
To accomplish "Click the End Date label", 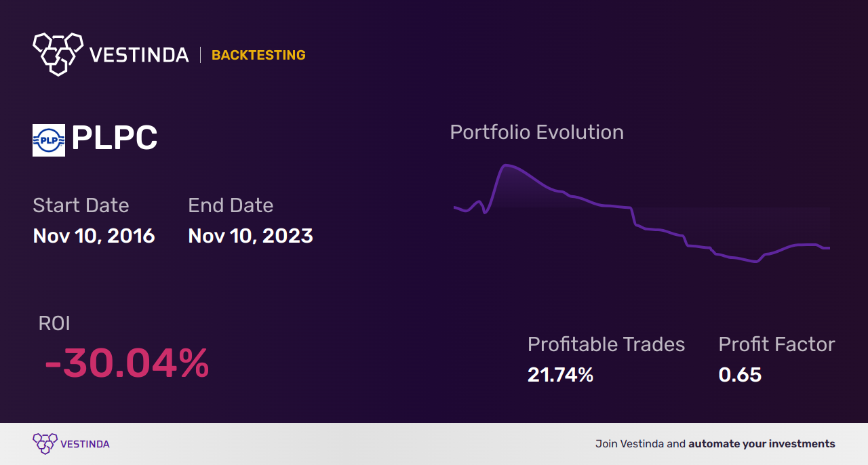I will coord(231,205).
